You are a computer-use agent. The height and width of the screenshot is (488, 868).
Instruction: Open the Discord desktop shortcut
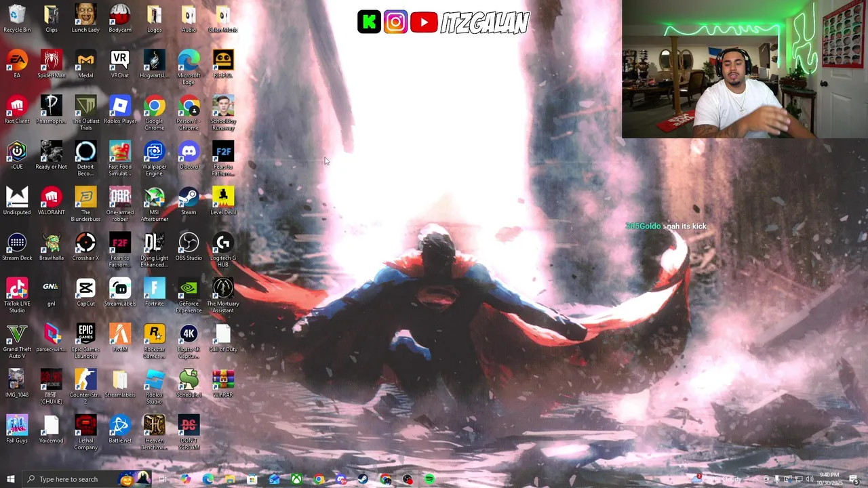pos(189,155)
